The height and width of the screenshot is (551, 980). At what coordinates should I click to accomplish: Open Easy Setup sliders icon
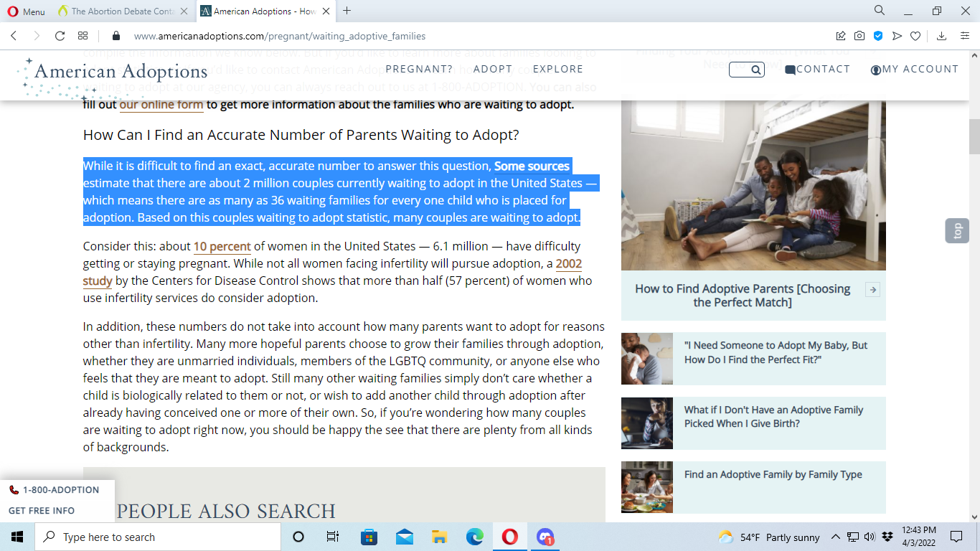(965, 36)
